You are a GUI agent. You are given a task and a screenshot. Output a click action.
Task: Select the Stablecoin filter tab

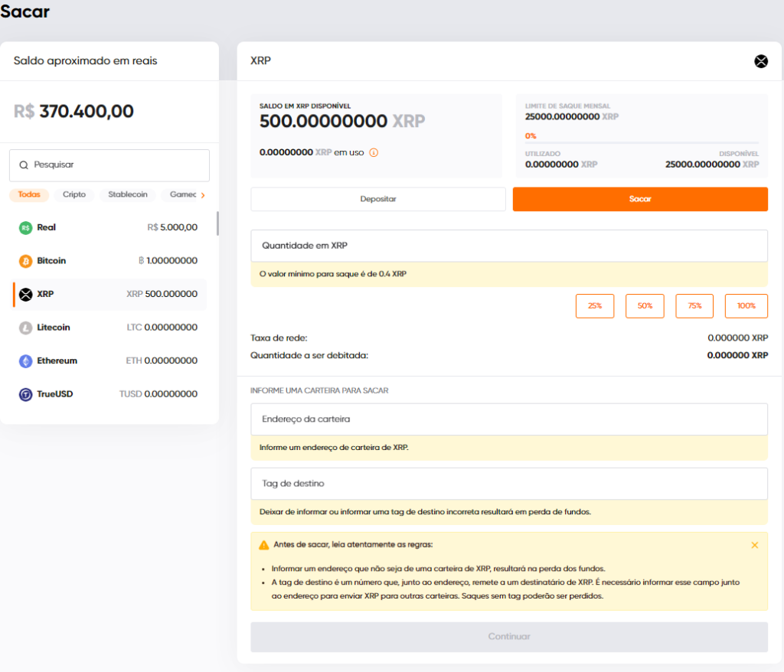tap(128, 194)
